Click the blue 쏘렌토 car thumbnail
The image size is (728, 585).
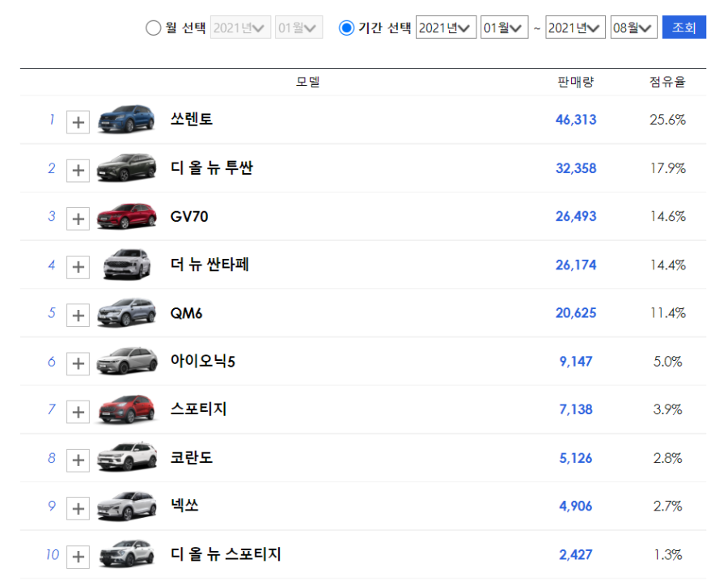[126, 119]
